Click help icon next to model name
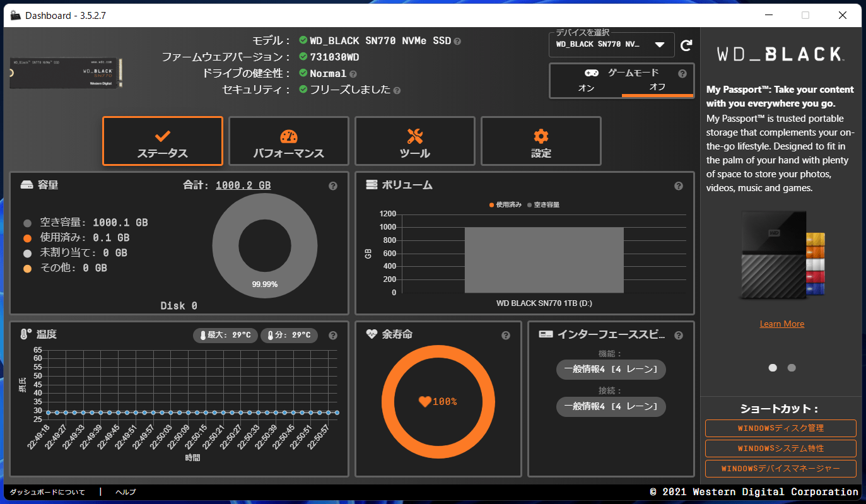This screenshot has height=504, width=866. point(457,41)
